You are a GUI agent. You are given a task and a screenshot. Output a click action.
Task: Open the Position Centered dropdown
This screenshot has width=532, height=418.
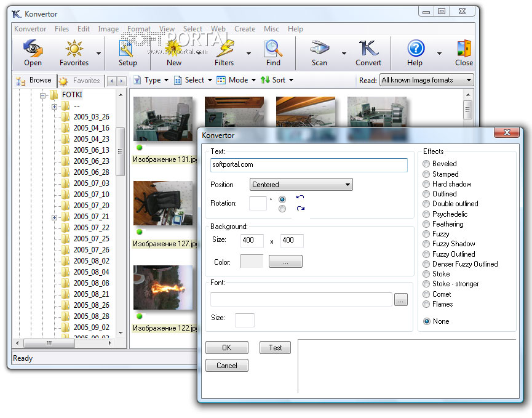pyautogui.click(x=301, y=185)
